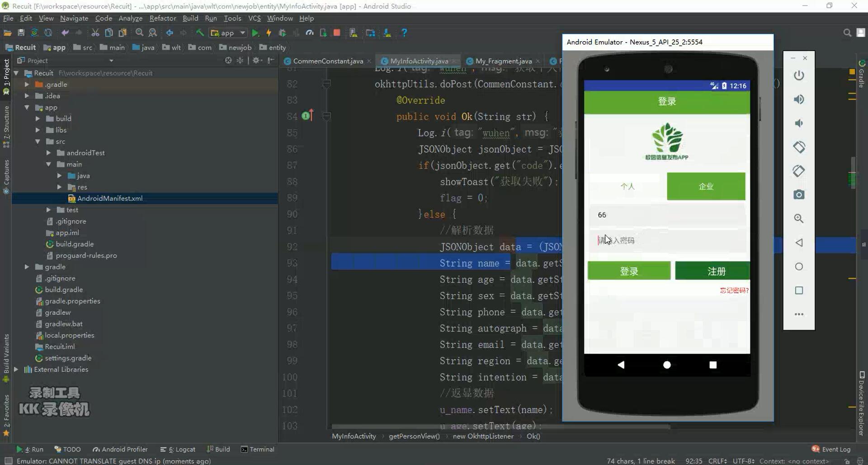The height and width of the screenshot is (465, 868).
Task: Toggle the Device File Explorer side tab
Action: point(862,404)
